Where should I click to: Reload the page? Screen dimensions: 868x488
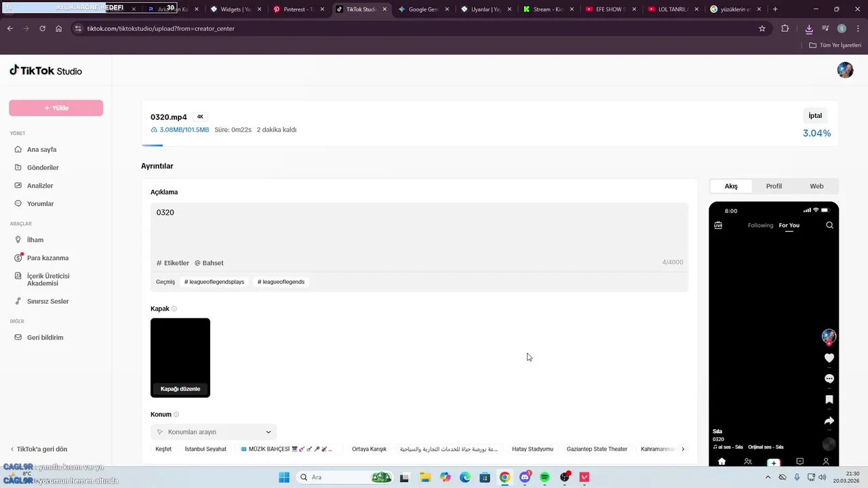[x=42, y=28]
